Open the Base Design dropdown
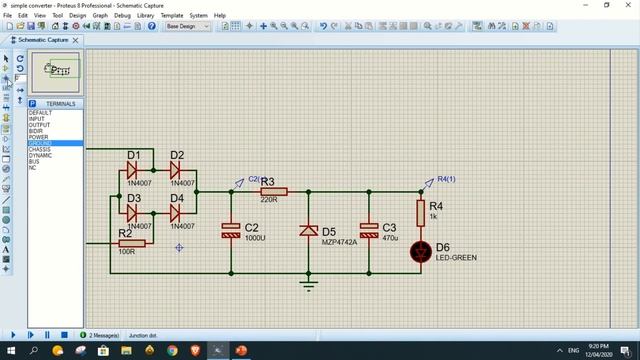640x360 pixels. [x=188, y=26]
